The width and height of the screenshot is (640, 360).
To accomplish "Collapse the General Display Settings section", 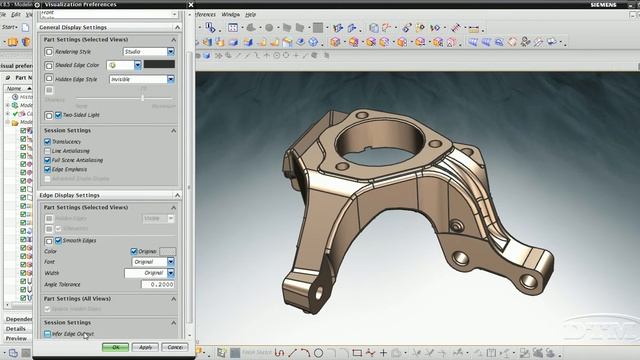I will (177, 27).
